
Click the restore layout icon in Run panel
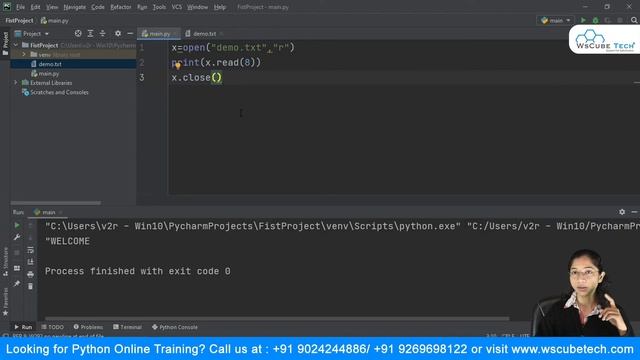(17, 268)
